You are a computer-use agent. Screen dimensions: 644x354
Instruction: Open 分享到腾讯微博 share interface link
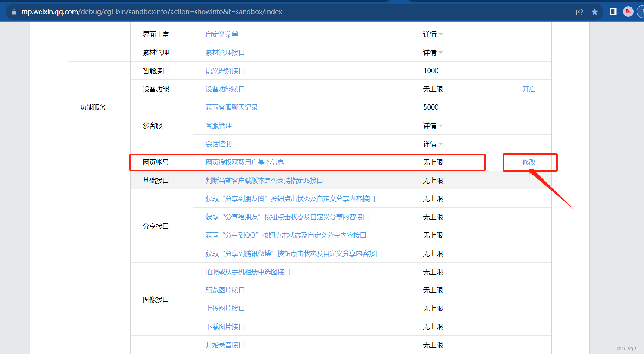[294, 254]
